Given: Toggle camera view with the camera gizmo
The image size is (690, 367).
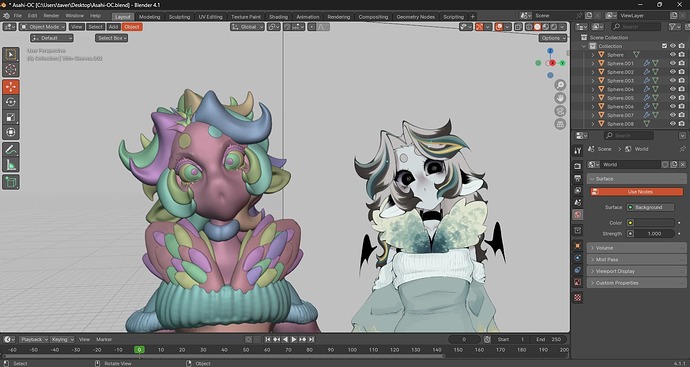Looking at the screenshot, I should pyautogui.click(x=560, y=111).
